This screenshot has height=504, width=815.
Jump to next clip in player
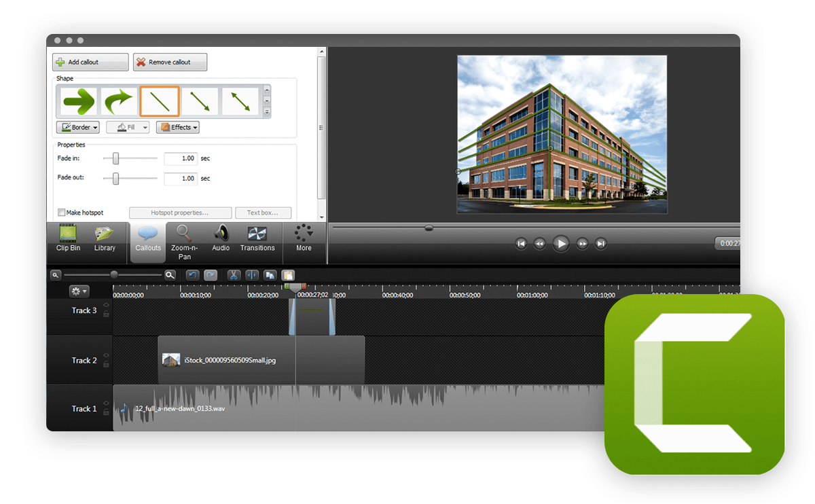point(601,243)
